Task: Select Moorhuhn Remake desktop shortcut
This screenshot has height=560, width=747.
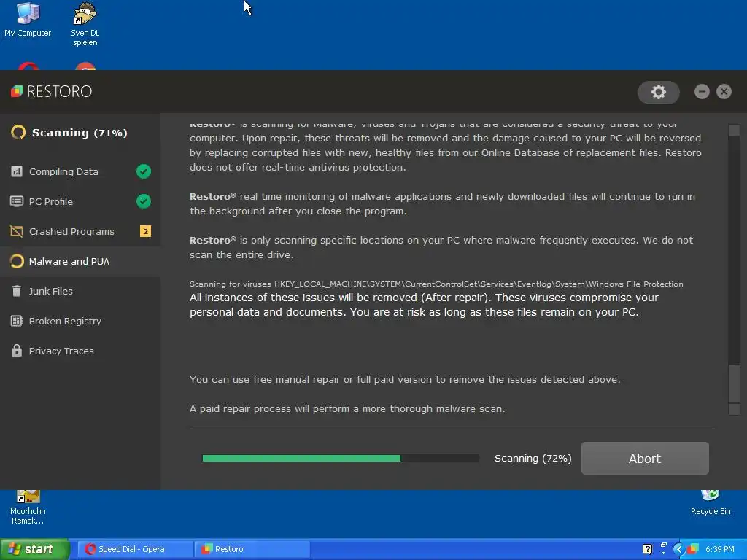Action: [x=28, y=507]
